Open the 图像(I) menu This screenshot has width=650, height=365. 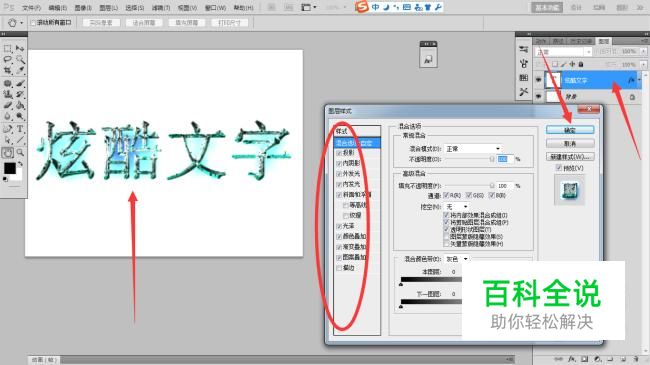point(83,8)
